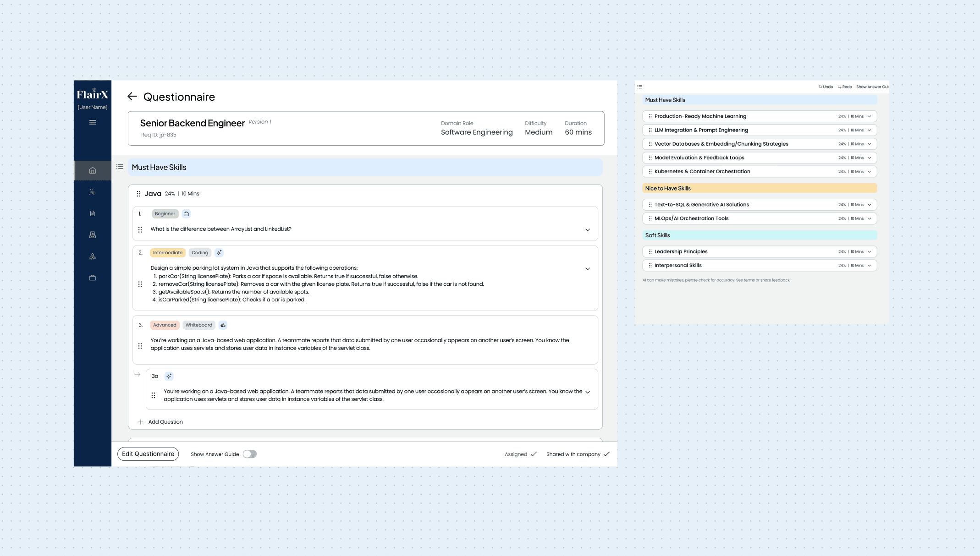Click the back arrow beside Questionnaire

click(132, 96)
